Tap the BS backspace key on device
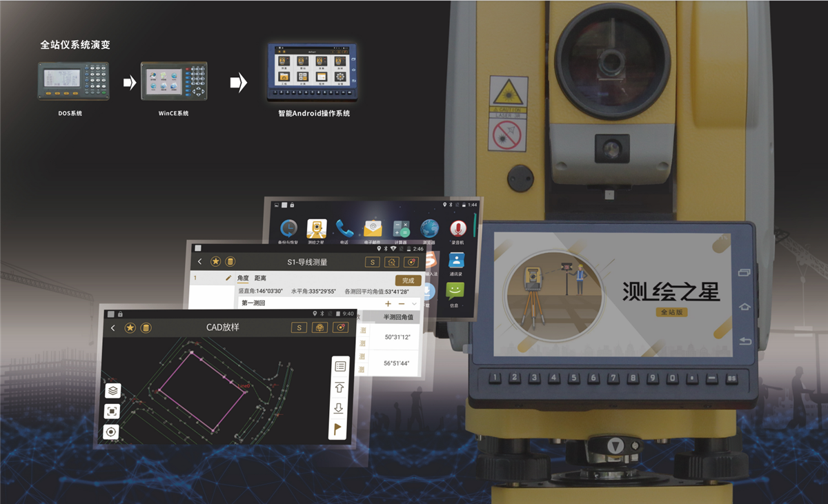The width and height of the screenshot is (828, 504). (x=732, y=379)
